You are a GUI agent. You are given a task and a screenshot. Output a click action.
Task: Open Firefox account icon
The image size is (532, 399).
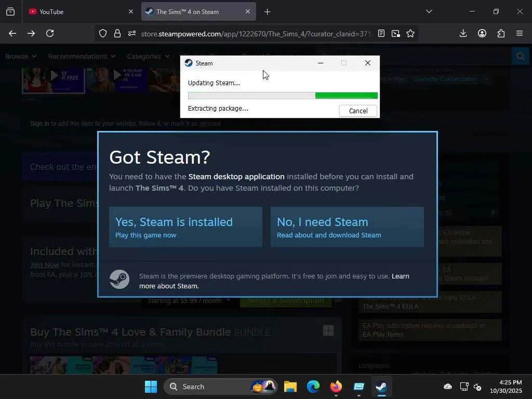(x=482, y=33)
